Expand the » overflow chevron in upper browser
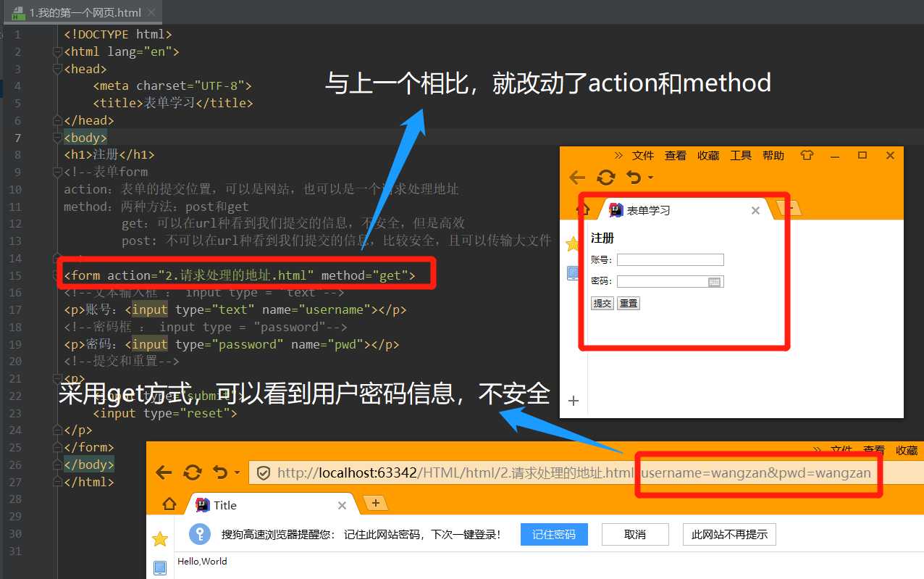 618,155
